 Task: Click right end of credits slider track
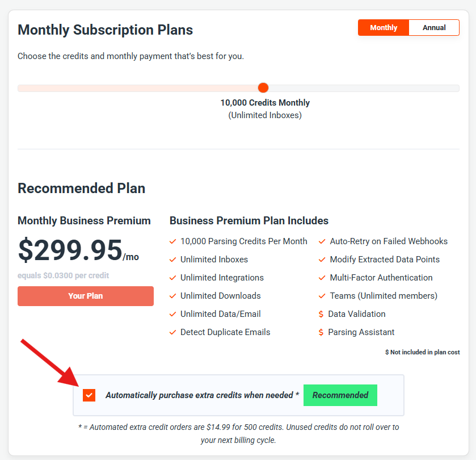coord(456,88)
